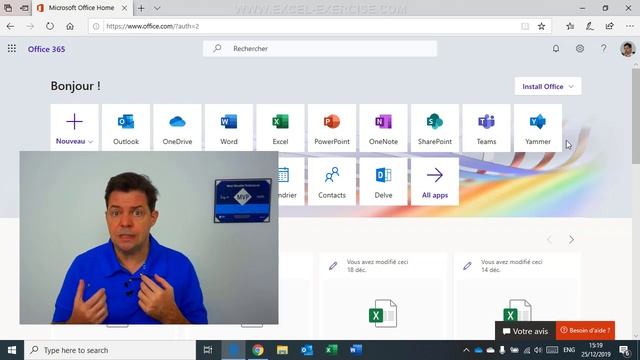Expand the tab preview chevron
Screen dimensions: 640x360
point(157,8)
